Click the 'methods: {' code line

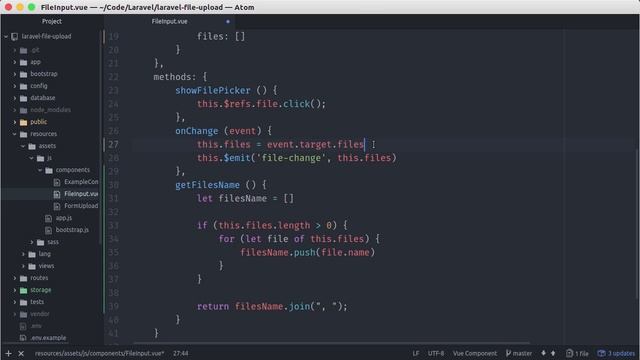(x=180, y=77)
